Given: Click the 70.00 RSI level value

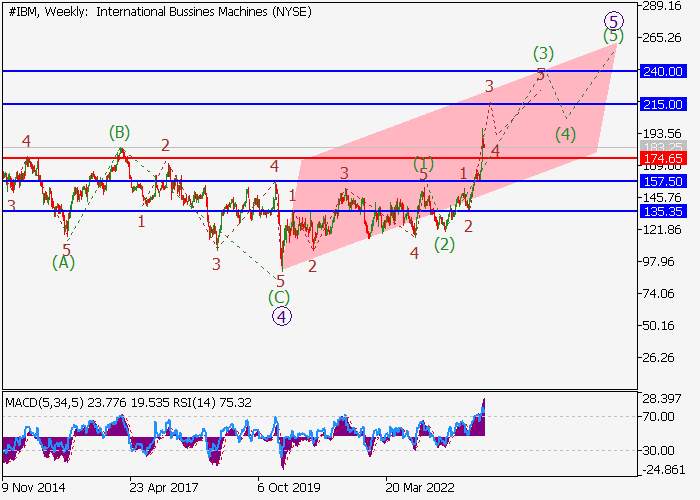Looking at the screenshot, I should click(658, 417).
